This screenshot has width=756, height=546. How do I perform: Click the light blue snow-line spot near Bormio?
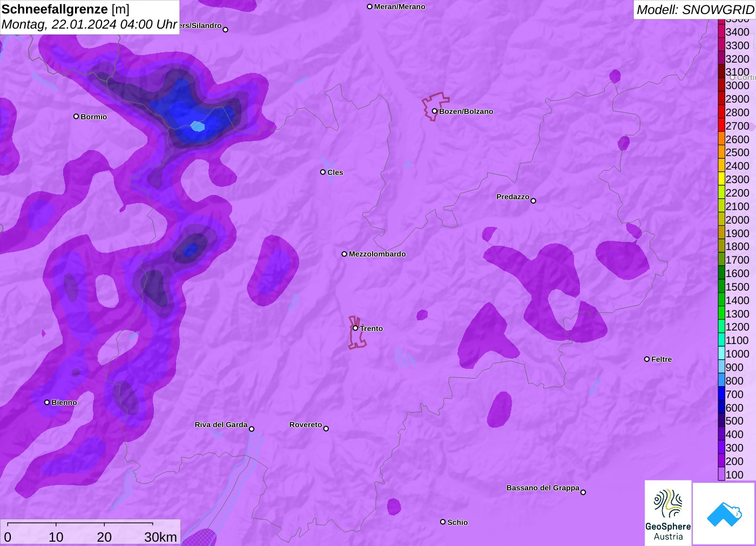pyautogui.click(x=198, y=126)
